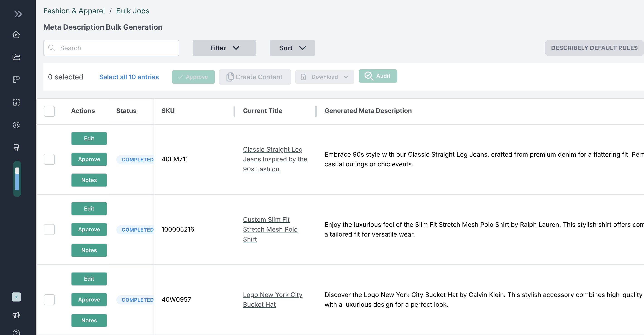Click the column resize handle after SKU
The width and height of the screenshot is (644, 335).
tap(234, 111)
